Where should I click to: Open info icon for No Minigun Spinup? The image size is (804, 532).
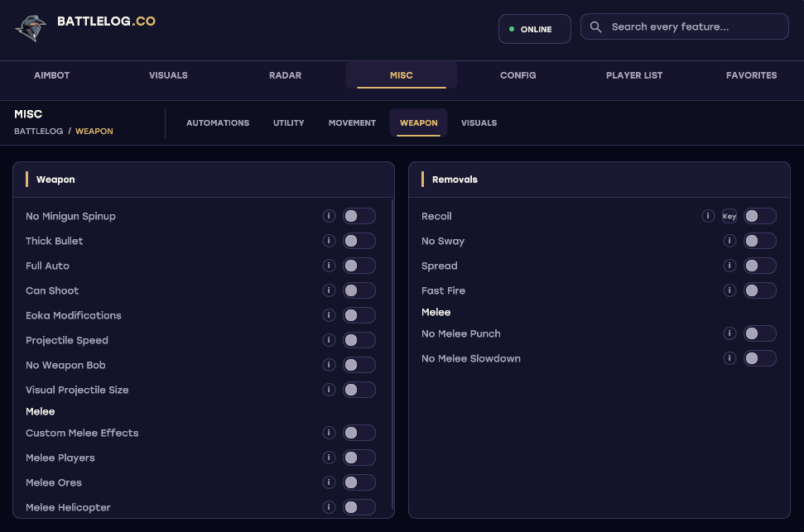[329, 216]
